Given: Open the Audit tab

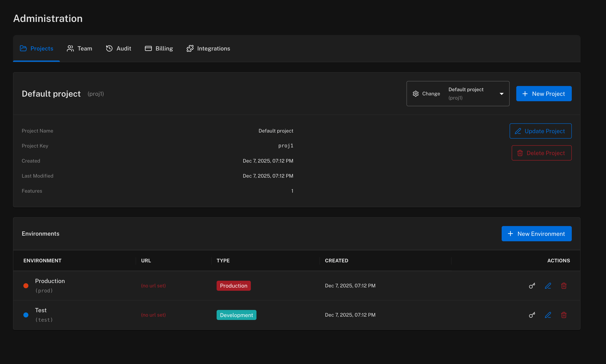Looking at the screenshot, I should click(119, 48).
